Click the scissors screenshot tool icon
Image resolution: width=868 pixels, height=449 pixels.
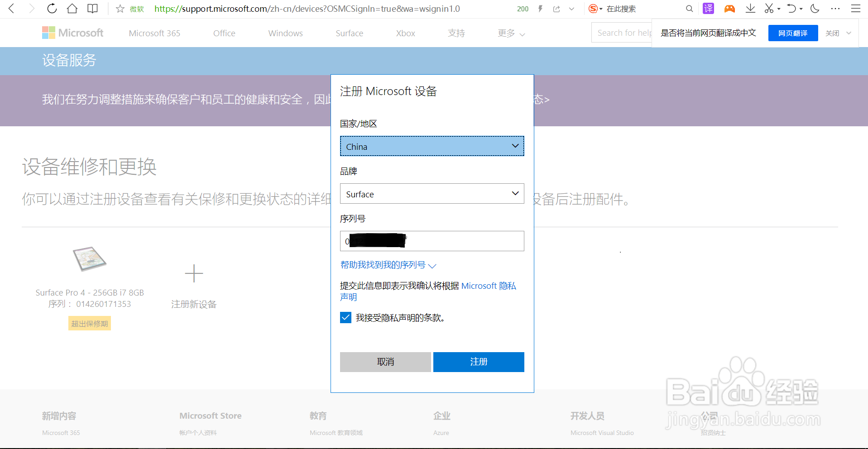pos(769,9)
